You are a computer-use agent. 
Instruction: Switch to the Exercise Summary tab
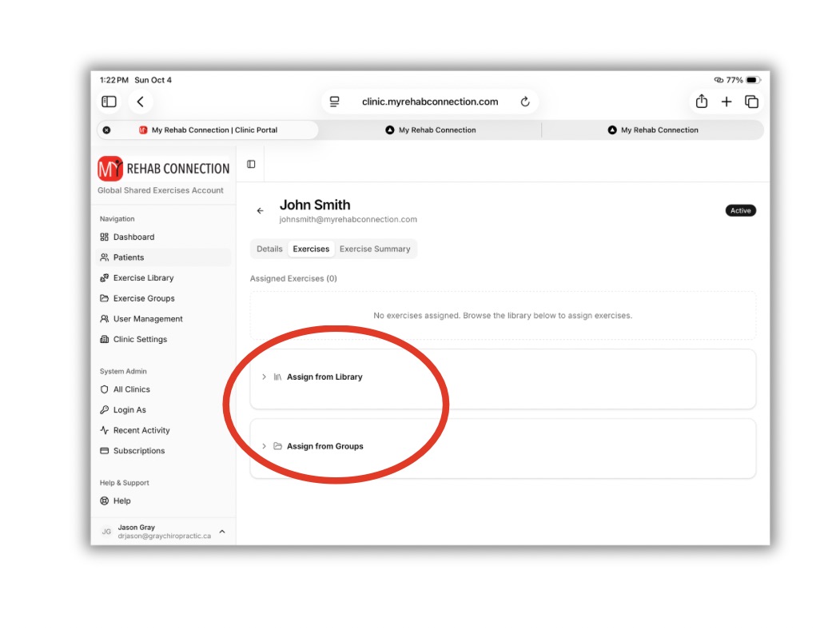[375, 249]
